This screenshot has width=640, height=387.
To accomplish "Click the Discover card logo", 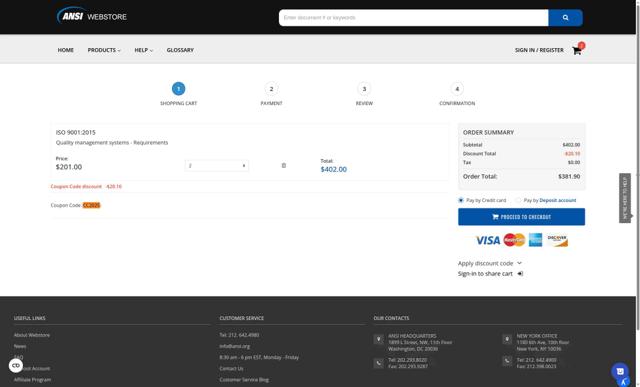I will click(x=557, y=240).
